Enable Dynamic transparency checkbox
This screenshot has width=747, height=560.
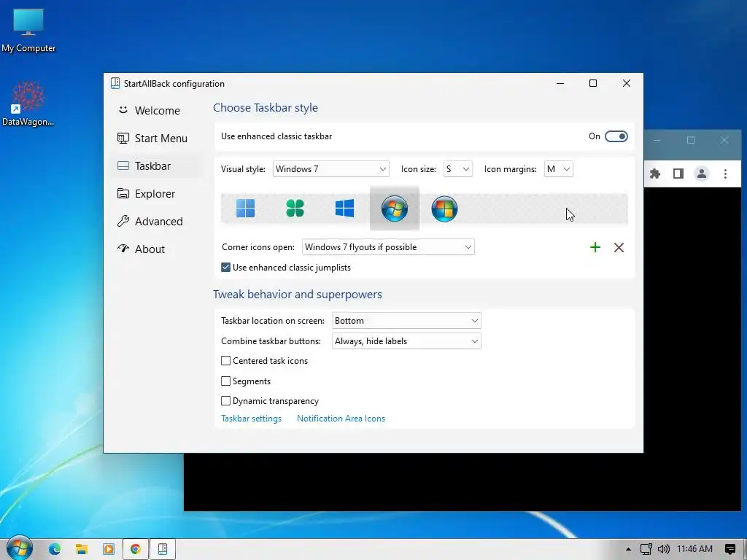(226, 401)
